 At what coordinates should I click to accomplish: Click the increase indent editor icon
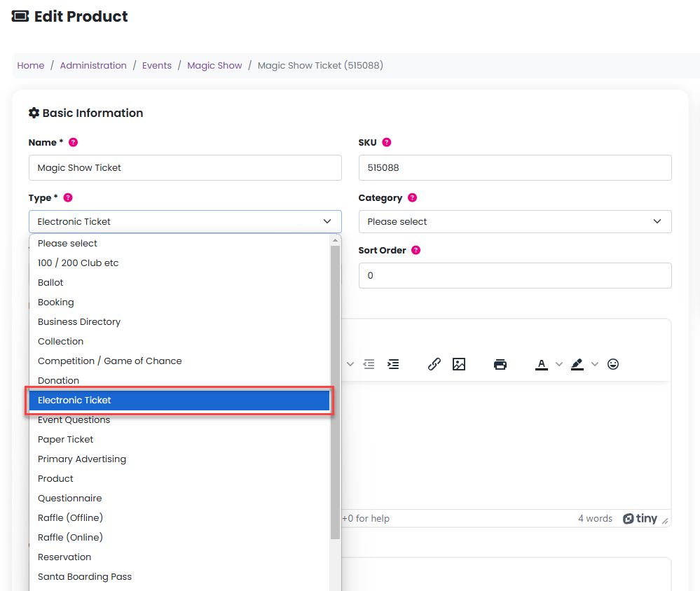point(393,364)
